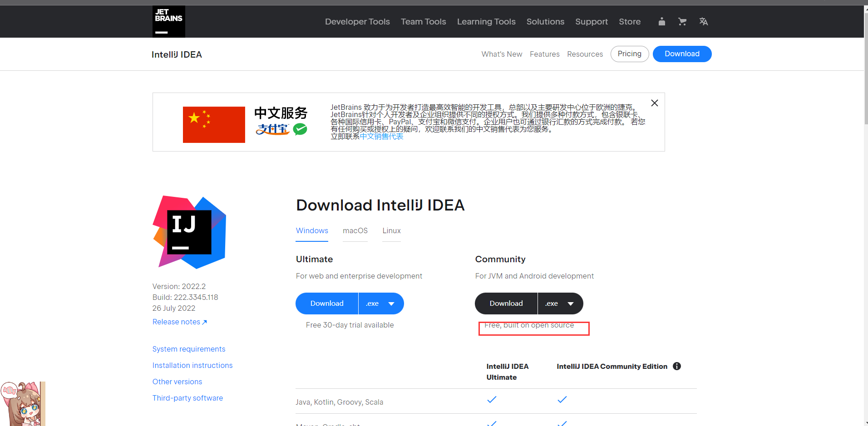This screenshot has width=868, height=426.
Task: Go to the Resources page
Action: click(585, 54)
